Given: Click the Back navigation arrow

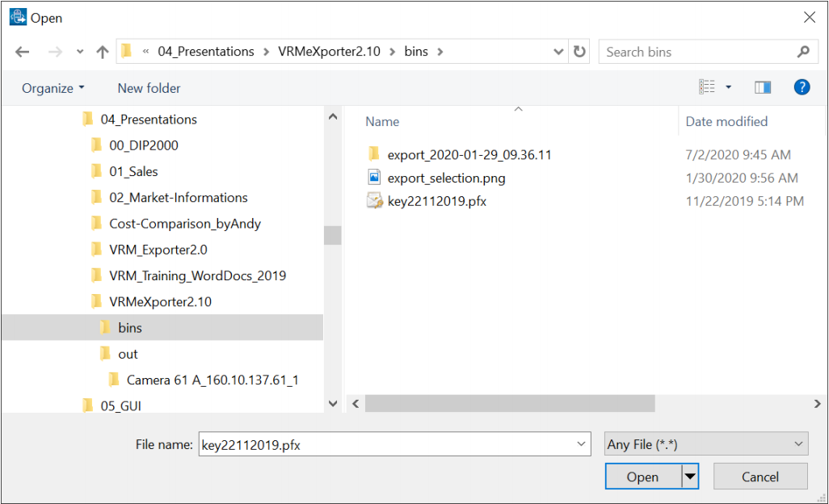Looking at the screenshot, I should [x=23, y=52].
